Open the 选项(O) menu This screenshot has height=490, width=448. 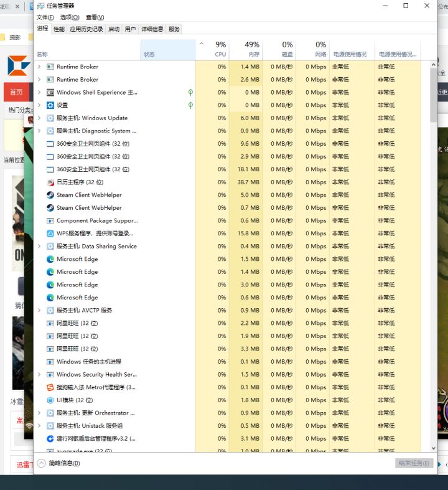pyautogui.click(x=70, y=17)
